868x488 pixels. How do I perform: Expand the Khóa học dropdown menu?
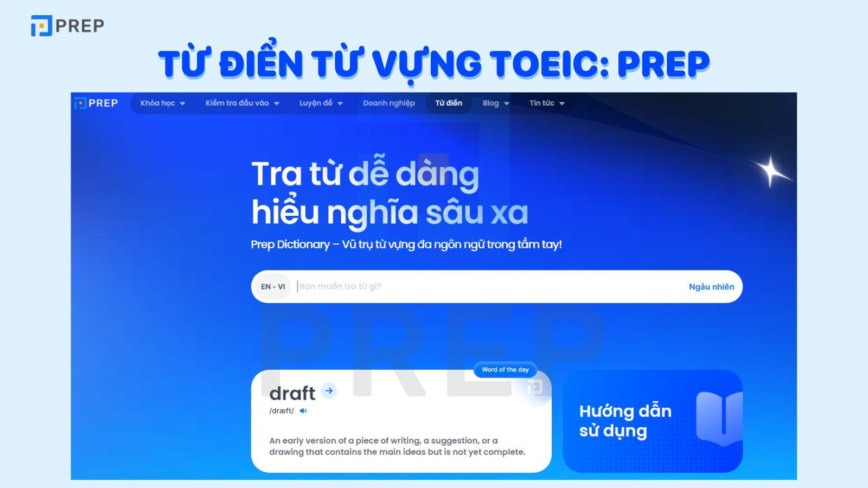pyautogui.click(x=163, y=103)
